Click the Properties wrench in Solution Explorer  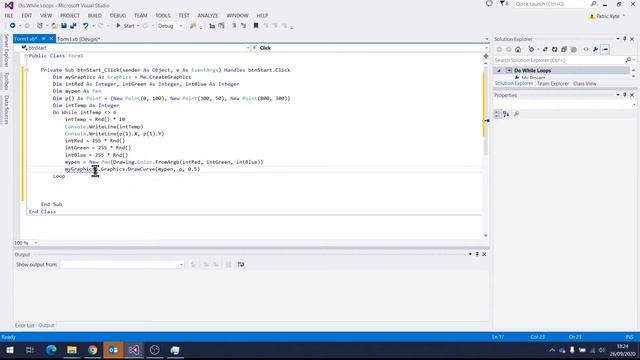pos(596,49)
